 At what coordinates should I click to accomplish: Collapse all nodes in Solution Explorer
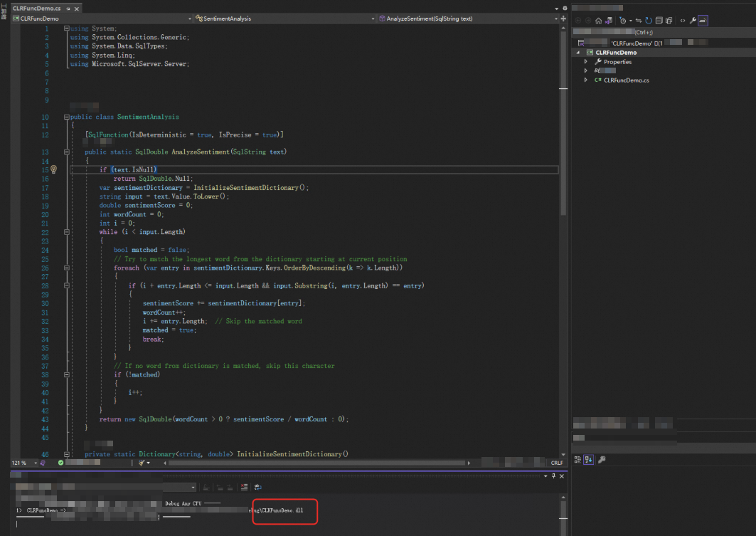click(659, 20)
